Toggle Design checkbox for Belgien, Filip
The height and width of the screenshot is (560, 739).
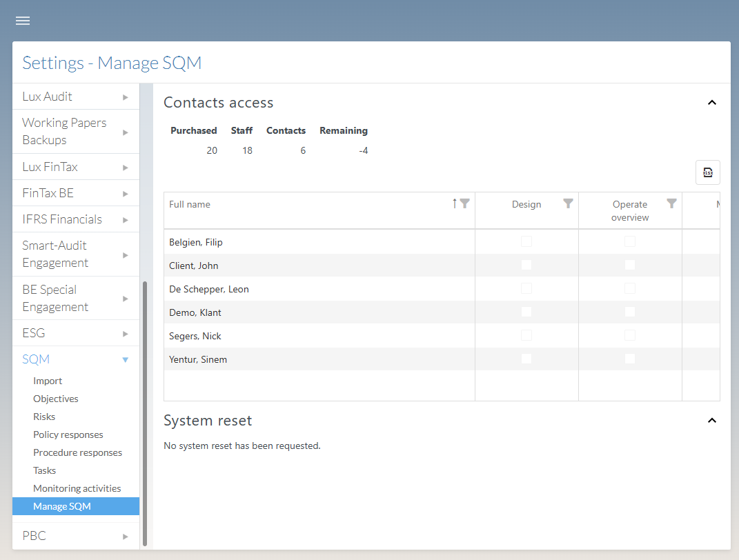526,241
